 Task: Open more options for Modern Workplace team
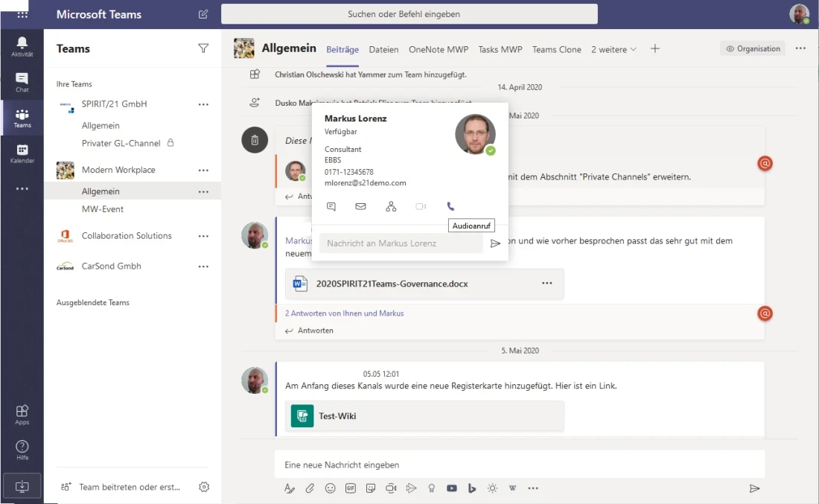pos(203,170)
